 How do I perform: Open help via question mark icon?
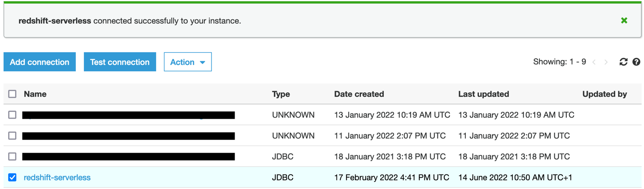[636, 62]
